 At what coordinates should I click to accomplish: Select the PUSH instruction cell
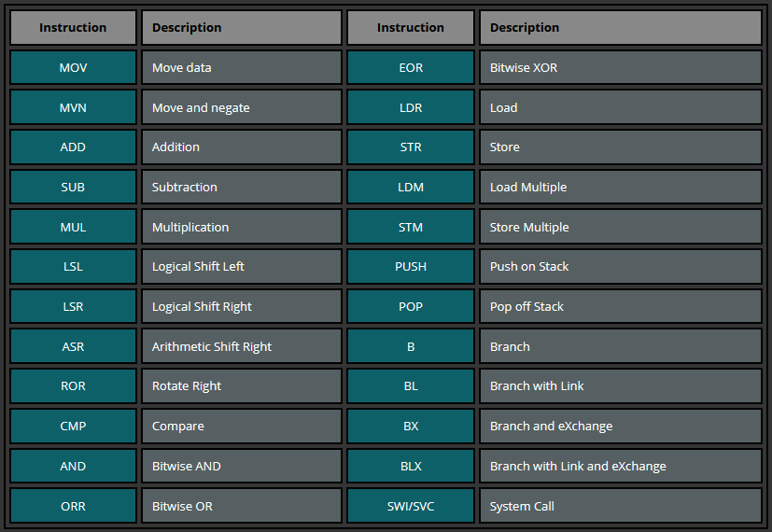point(411,266)
